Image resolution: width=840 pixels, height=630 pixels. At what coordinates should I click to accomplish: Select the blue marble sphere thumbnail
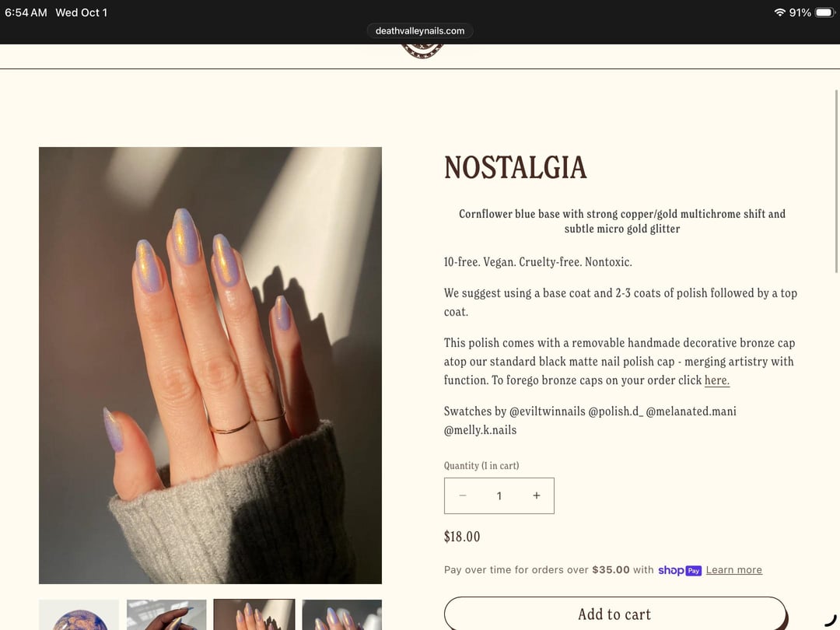(79, 615)
